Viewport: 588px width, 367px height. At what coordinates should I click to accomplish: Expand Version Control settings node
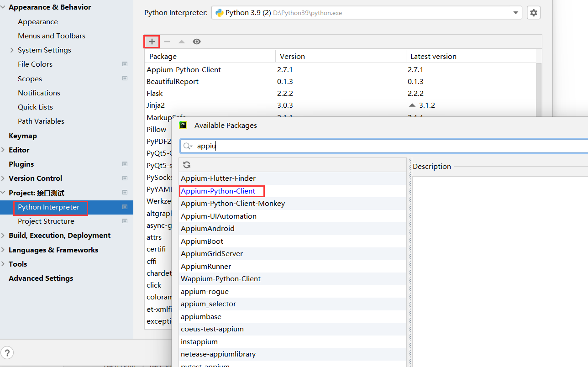3,178
